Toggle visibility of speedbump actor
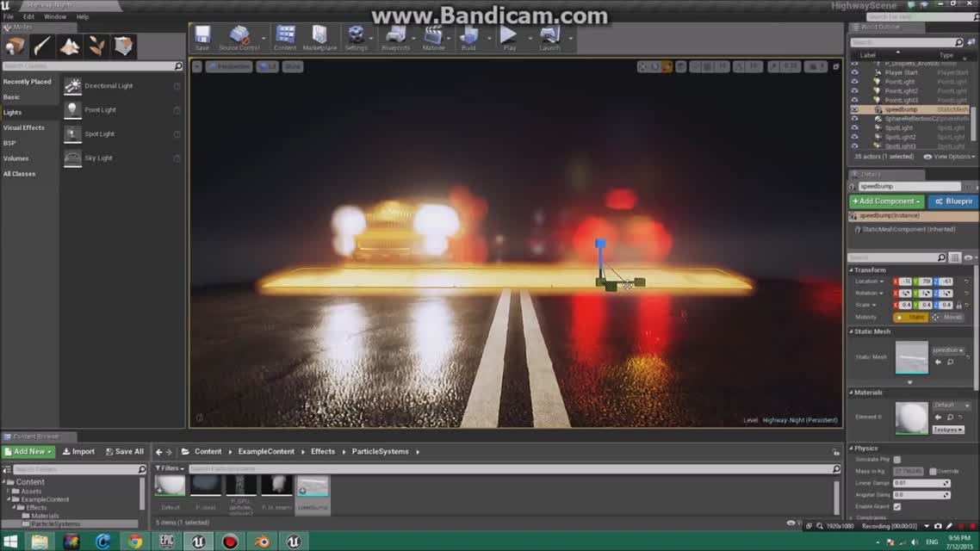This screenshot has height=551, width=980. [x=854, y=109]
